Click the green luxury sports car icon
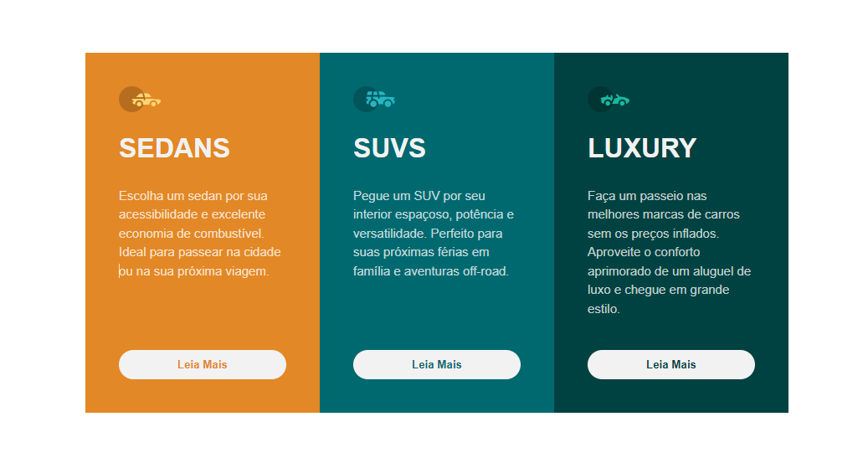 [615, 100]
